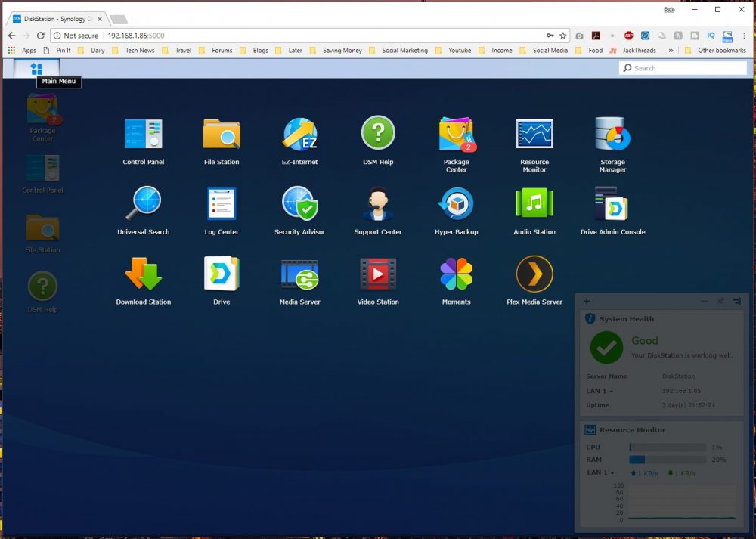This screenshot has width=756, height=539.
Task: Go back in browser history
Action: pyautogui.click(x=12, y=36)
